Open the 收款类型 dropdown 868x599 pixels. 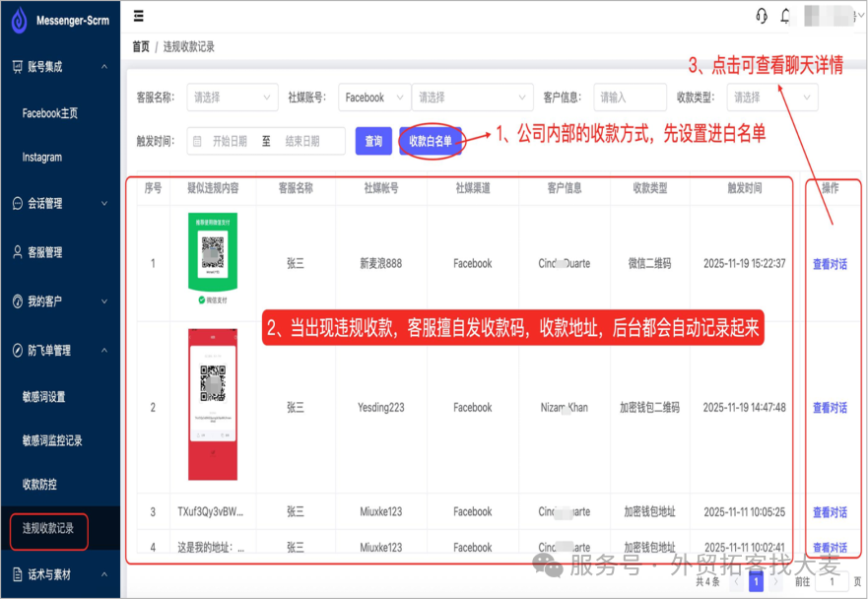[772, 98]
